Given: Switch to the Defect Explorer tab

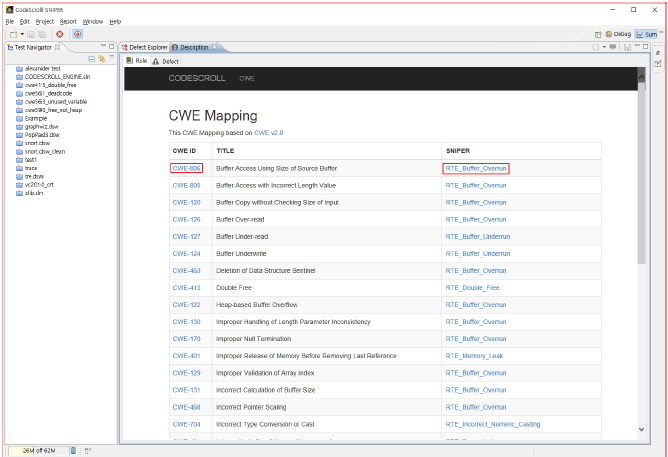Looking at the screenshot, I should click(x=145, y=47).
